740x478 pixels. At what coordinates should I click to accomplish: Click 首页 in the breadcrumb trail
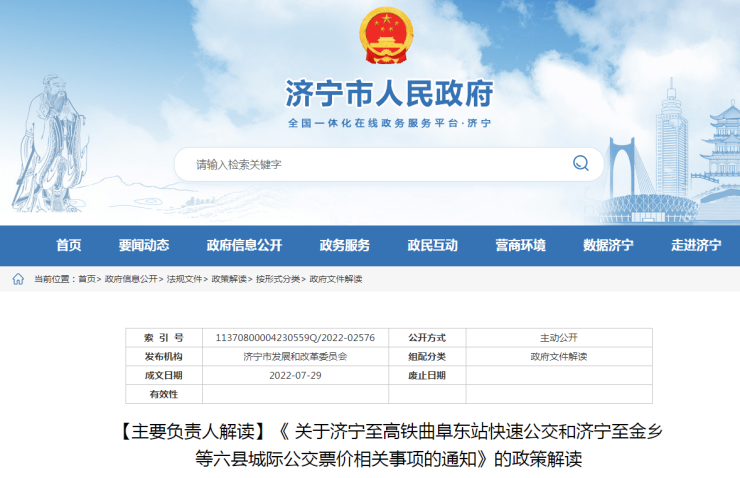click(87, 279)
